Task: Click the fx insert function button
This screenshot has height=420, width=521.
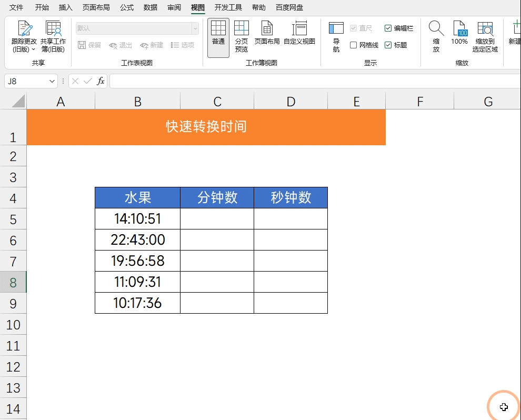Action: 100,81
